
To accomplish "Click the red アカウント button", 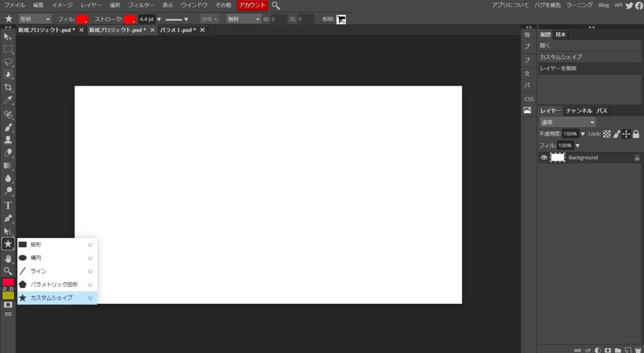I will click(252, 5).
